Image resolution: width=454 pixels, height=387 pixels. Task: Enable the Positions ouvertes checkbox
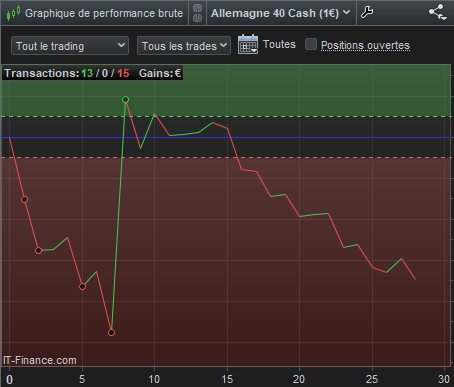click(311, 44)
